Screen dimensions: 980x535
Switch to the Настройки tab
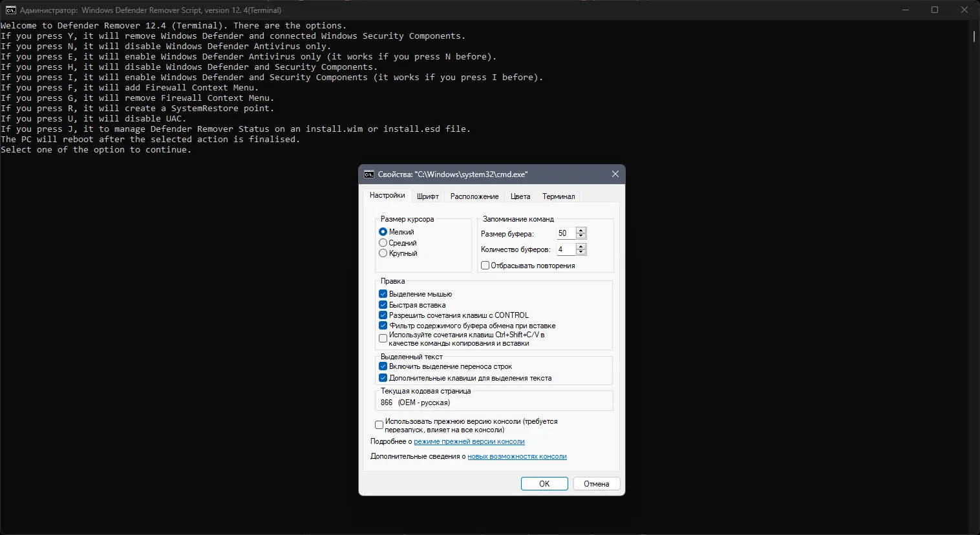(387, 196)
